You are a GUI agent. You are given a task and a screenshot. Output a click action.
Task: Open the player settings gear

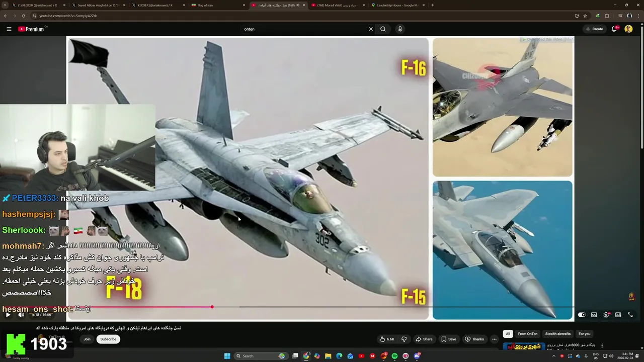tap(606, 315)
